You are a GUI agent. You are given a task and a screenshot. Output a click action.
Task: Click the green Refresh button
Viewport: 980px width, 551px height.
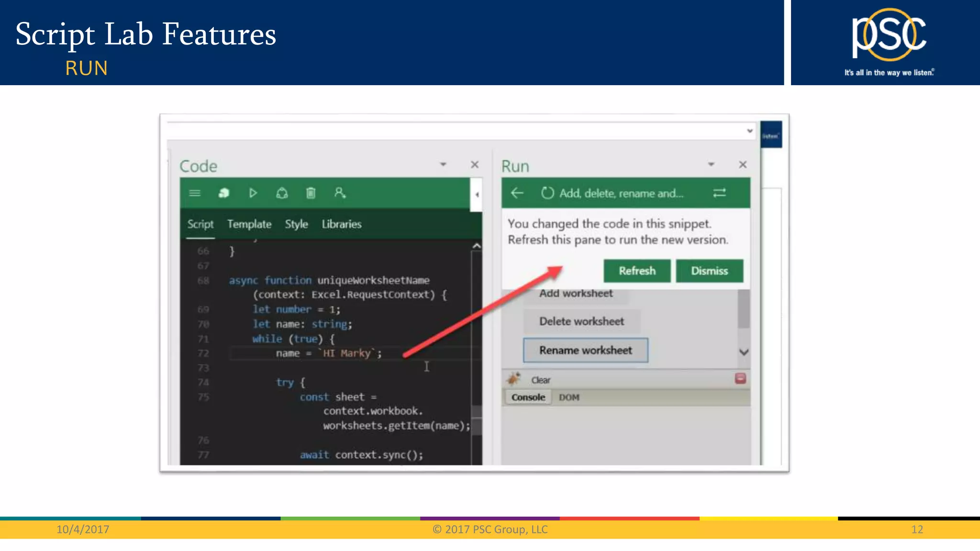(637, 271)
